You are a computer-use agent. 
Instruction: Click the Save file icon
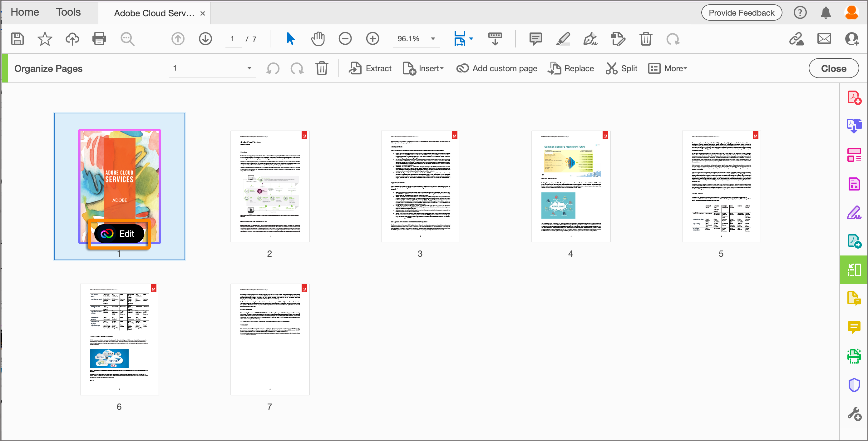pos(17,39)
